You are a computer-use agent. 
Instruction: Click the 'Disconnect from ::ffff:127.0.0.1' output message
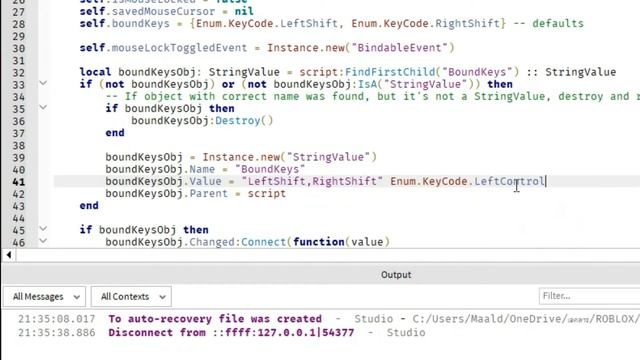point(231,333)
